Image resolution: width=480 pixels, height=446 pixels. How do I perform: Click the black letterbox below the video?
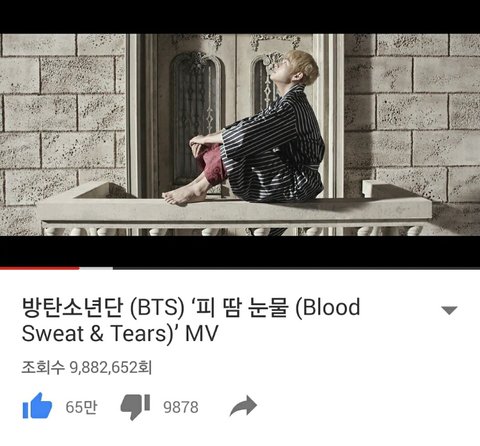pyautogui.click(x=240, y=251)
